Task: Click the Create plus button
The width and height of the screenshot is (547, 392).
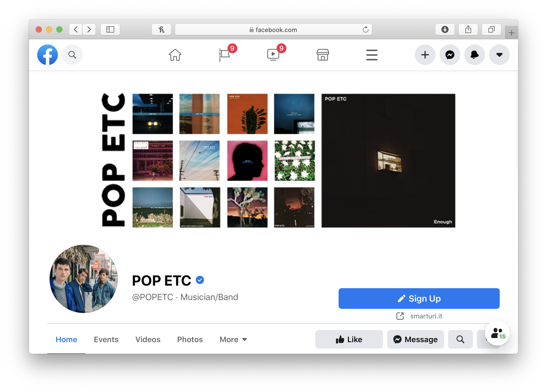Action: (425, 55)
